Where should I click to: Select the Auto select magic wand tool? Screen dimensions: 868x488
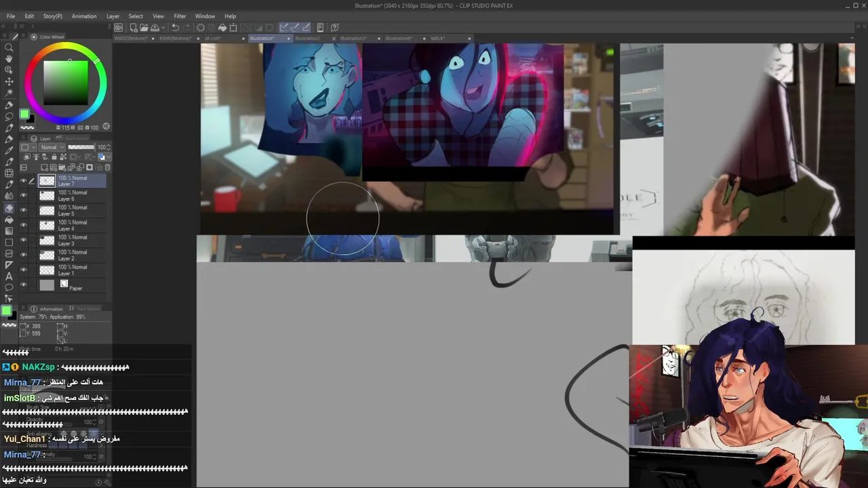click(9, 94)
